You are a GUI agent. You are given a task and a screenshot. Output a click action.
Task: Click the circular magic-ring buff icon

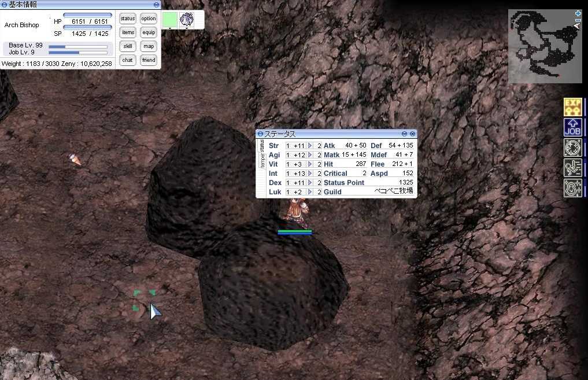[572, 147]
